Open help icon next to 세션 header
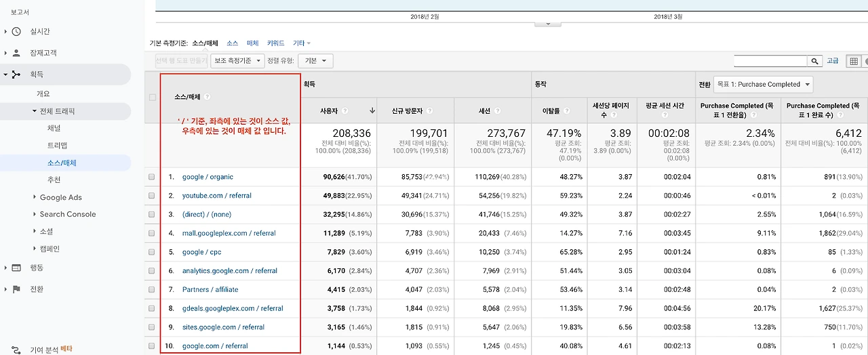The image size is (868, 355). tap(497, 110)
